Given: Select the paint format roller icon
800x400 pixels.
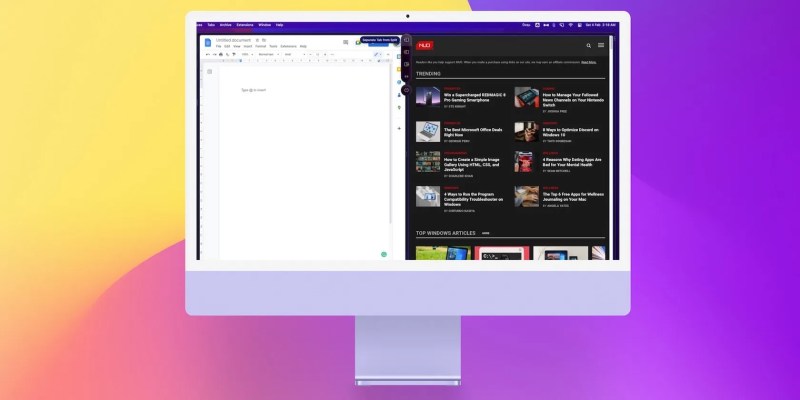Looking at the screenshot, I should tap(234, 54).
